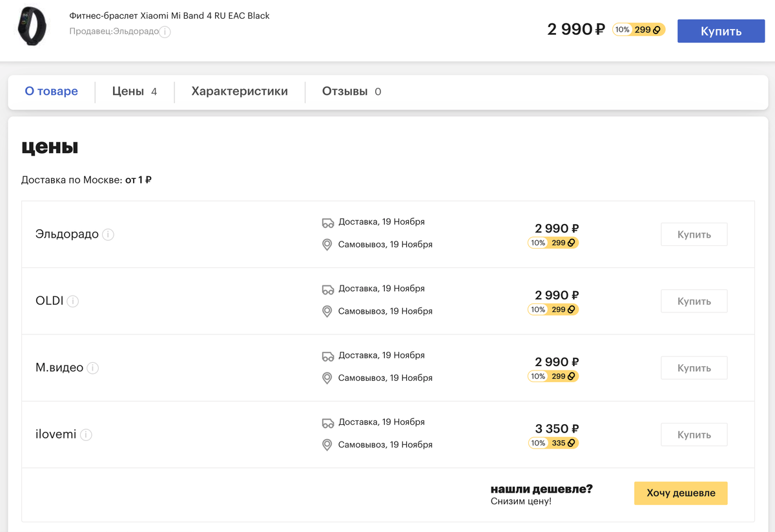Switch to the Цены tab
This screenshot has width=775, height=532.
(x=134, y=92)
